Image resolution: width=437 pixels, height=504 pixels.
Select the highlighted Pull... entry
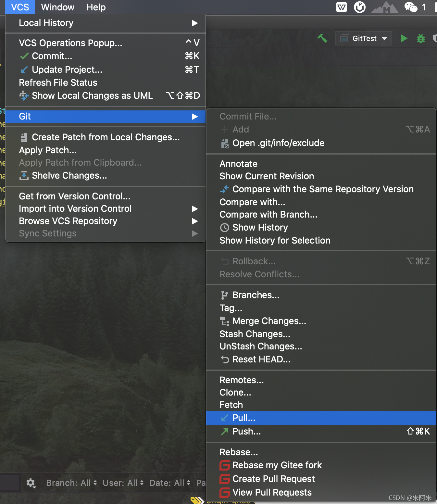click(321, 418)
